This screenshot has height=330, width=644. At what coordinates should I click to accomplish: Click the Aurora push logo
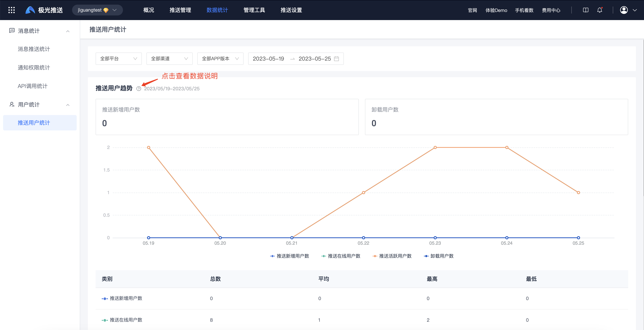click(x=44, y=10)
